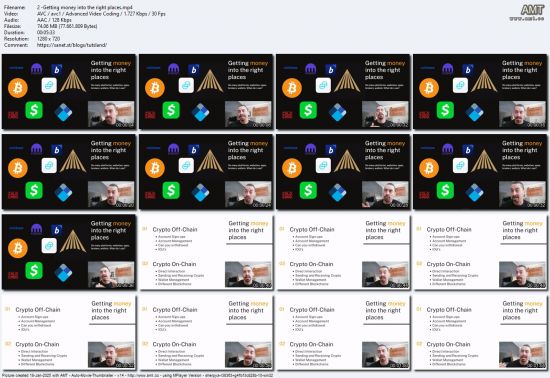This screenshot has width=550, height=378.
Task: Click the "Filesize:" label in the header
Action: pyautogui.click(x=13, y=26)
